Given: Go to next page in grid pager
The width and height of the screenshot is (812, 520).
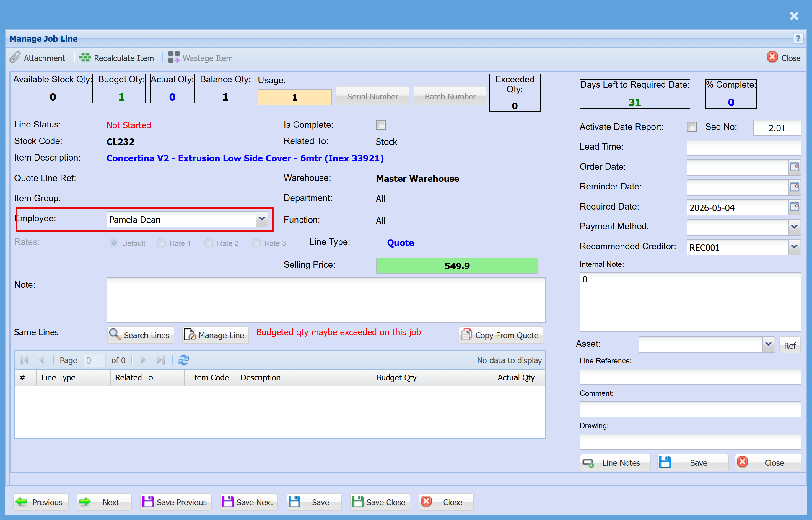Looking at the screenshot, I should (143, 360).
